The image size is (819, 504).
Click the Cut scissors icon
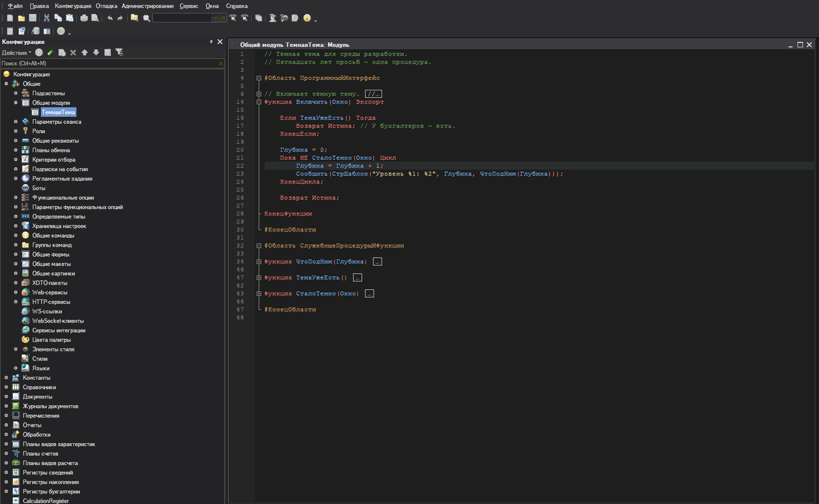pos(46,18)
